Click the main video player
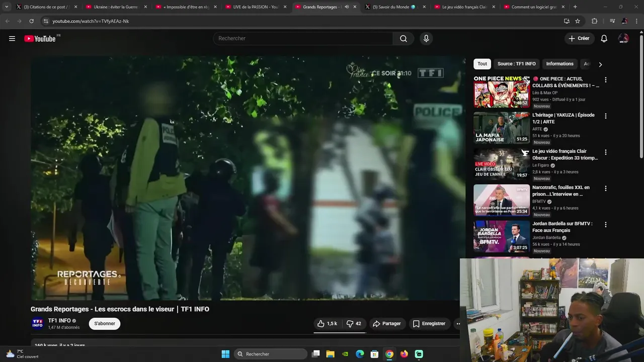Screen dimensions: 644x362 point(248,178)
